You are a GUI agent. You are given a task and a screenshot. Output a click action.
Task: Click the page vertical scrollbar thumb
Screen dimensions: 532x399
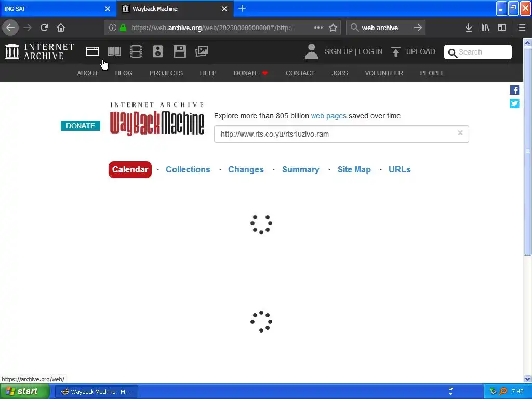(x=527, y=151)
